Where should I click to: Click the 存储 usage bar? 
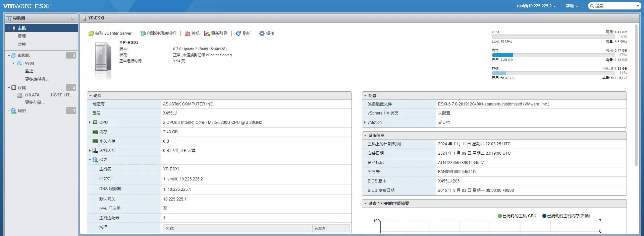tap(553, 73)
